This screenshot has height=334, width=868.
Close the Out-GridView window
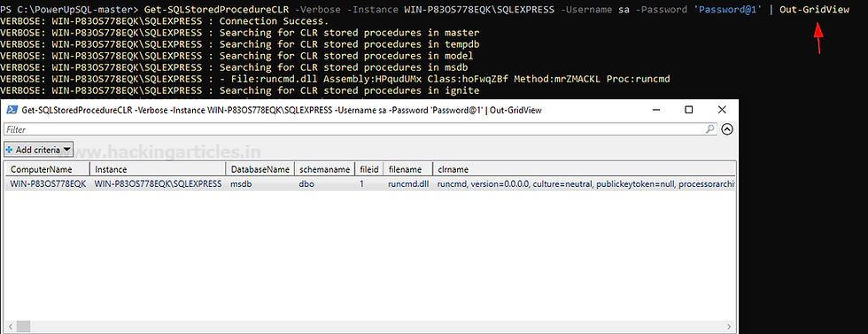click(x=722, y=110)
